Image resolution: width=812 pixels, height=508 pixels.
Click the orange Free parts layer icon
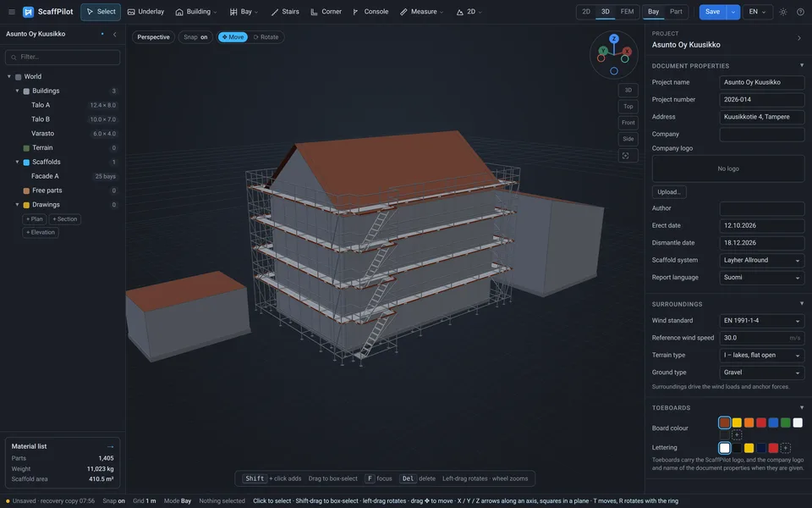pyautogui.click(x=26, y=190)
